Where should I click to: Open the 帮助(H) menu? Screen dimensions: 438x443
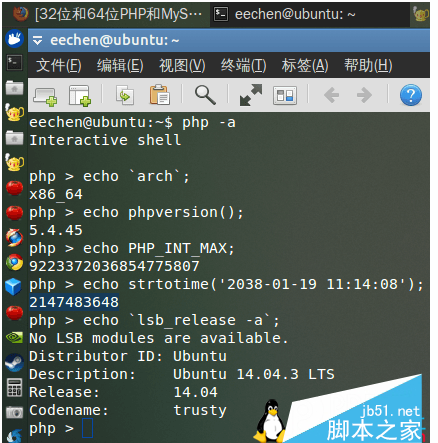pyautogui.click(x=368, y=65)
